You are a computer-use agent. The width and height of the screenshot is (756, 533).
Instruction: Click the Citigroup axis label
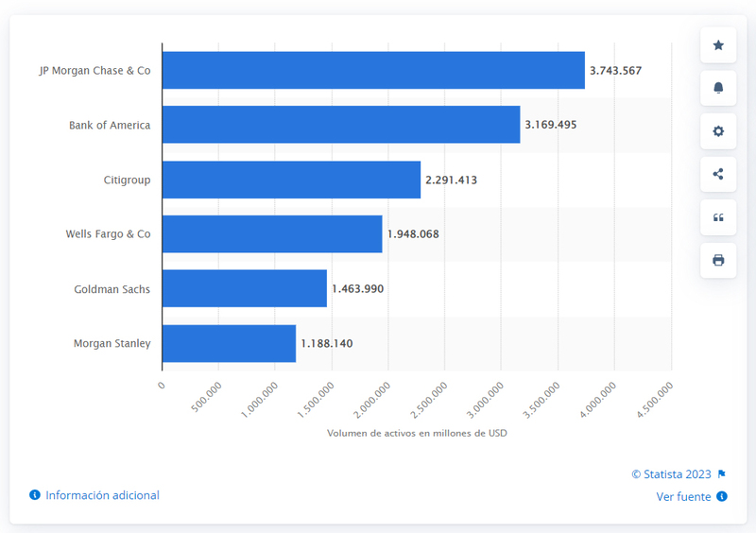tap(127, 181)
